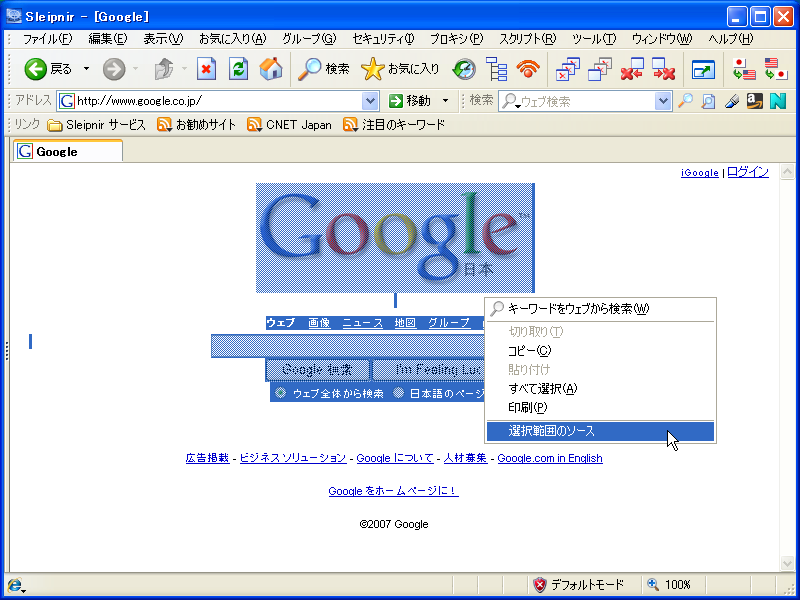Image resolution: width=800 pixels, height=600 pixels.
Task: Open the 表示(V) menu
Action: click(163, 39)
